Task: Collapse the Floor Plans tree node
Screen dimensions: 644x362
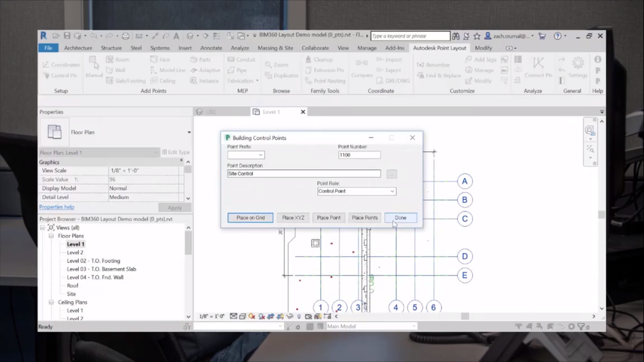Action: click(x=51, y=236)
